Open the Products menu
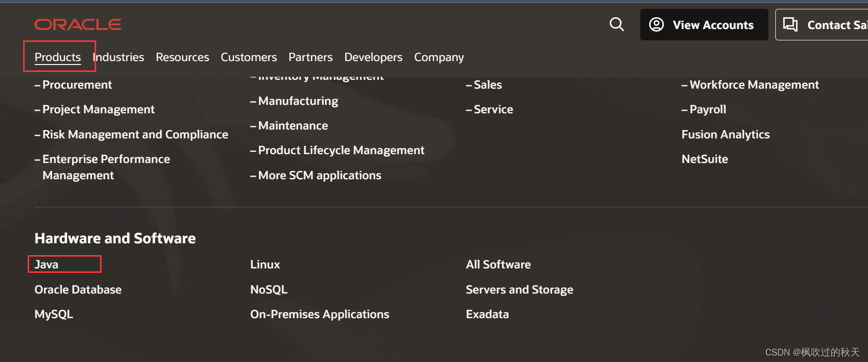The width and height of the screenshot is (868, 362). pos(58,57)
